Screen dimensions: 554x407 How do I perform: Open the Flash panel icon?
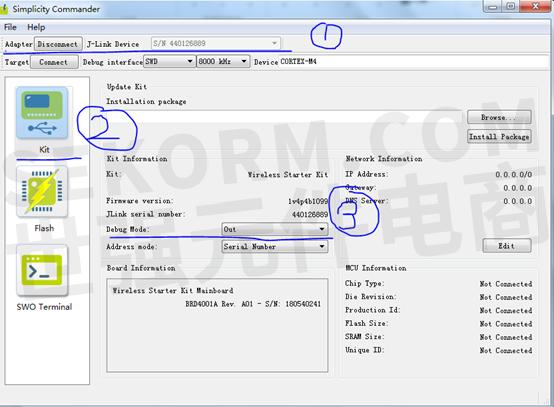(42, 191)
